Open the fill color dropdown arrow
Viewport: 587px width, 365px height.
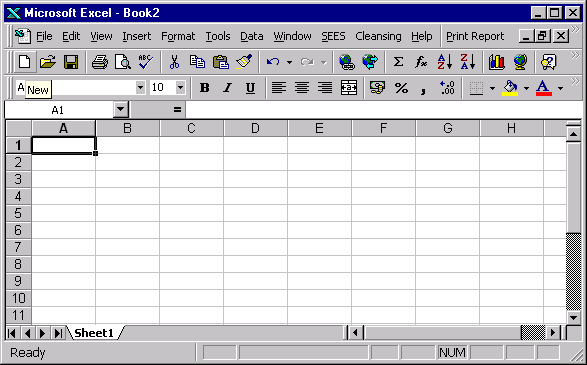click(x=526, y=88)
